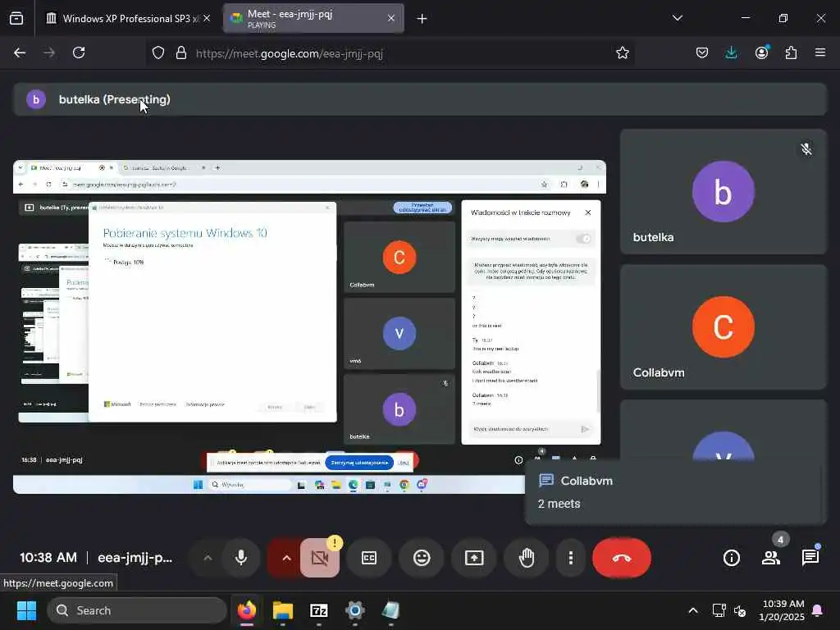Open clock showing 10:39 AM 1/20/2025
Viewport: 840px width, 630px height.
[x=782, y=610]
